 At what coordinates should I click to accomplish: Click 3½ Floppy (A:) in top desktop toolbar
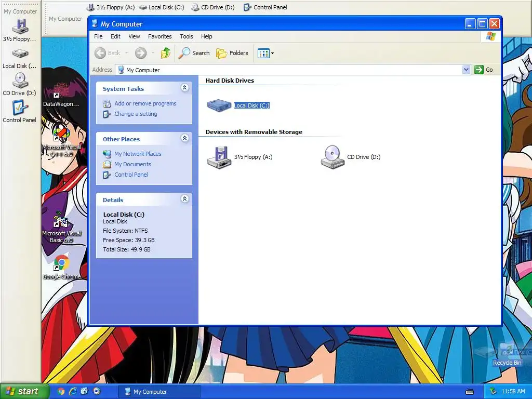111,7
